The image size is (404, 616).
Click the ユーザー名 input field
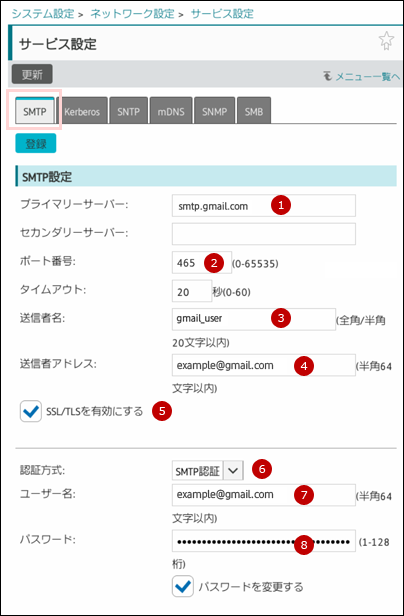coord(264,495)
